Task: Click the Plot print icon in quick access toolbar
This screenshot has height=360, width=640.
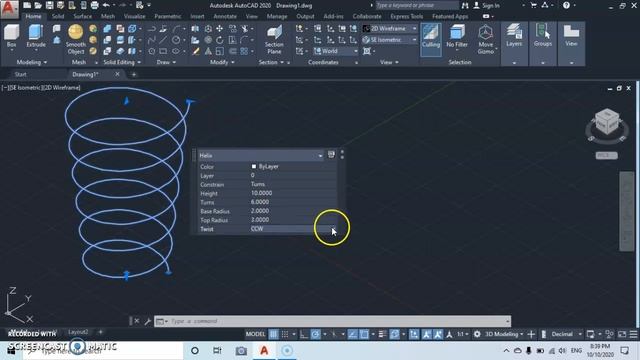Action: pyautogui.click(x=94, y=5)
